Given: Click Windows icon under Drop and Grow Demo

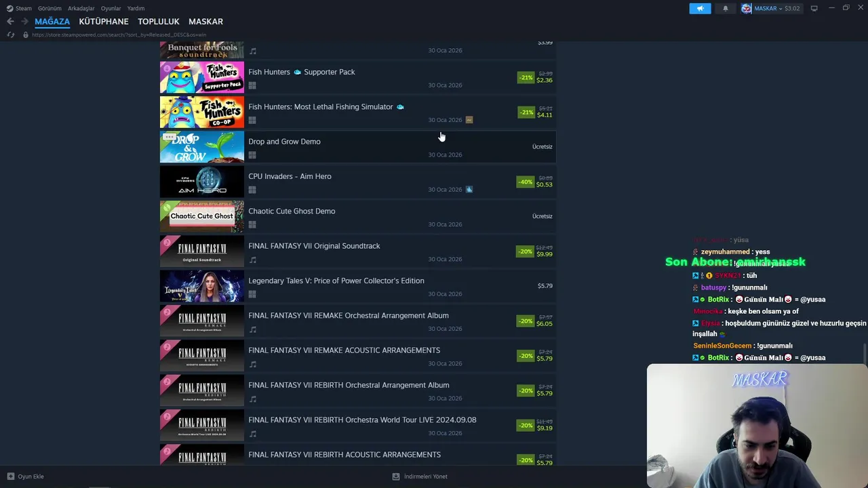Looking at the screenshot, I should pyautogui.click(x=252, y=155).
